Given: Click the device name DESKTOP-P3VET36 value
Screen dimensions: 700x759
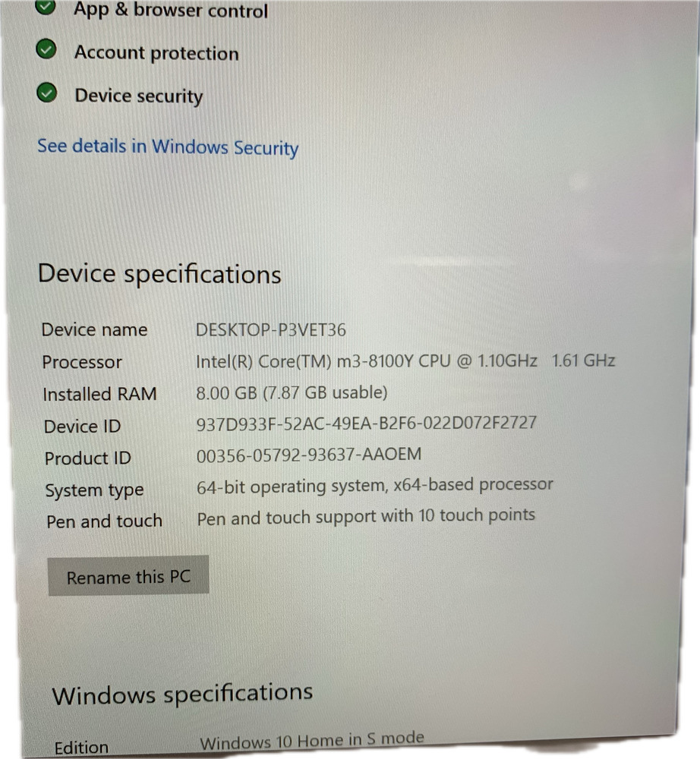Looking at the screenshot, I should (270, 330).
